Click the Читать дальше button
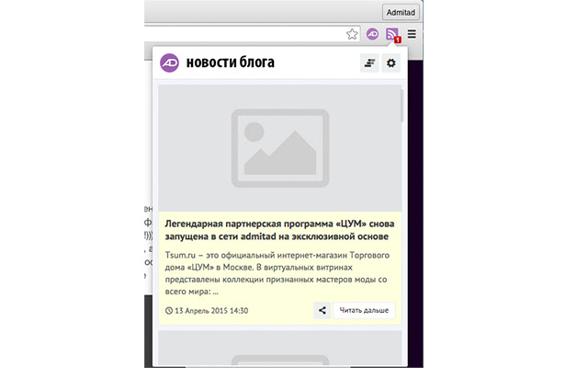The width and height of the screenshot is (588, 368). click(364, 311)
